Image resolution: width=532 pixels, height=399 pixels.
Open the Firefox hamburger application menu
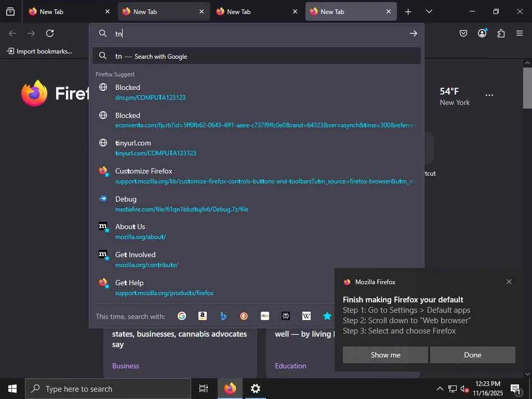pyautogui.click(x=520, y=33)
